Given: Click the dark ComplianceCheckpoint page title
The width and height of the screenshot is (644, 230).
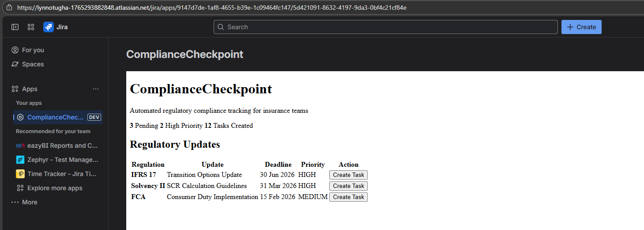Looking at the screenshot, I should click(x=185, y=54).
